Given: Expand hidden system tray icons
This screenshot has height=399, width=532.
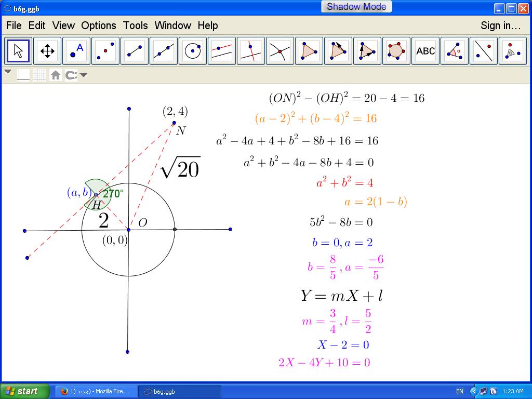Looking at the screenshot, I should point(474,391).
